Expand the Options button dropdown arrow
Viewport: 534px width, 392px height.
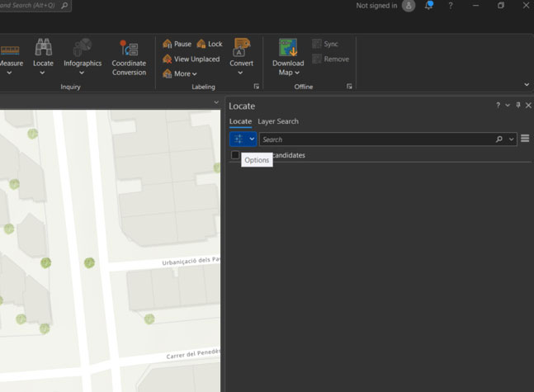click(x=252, y=139)
